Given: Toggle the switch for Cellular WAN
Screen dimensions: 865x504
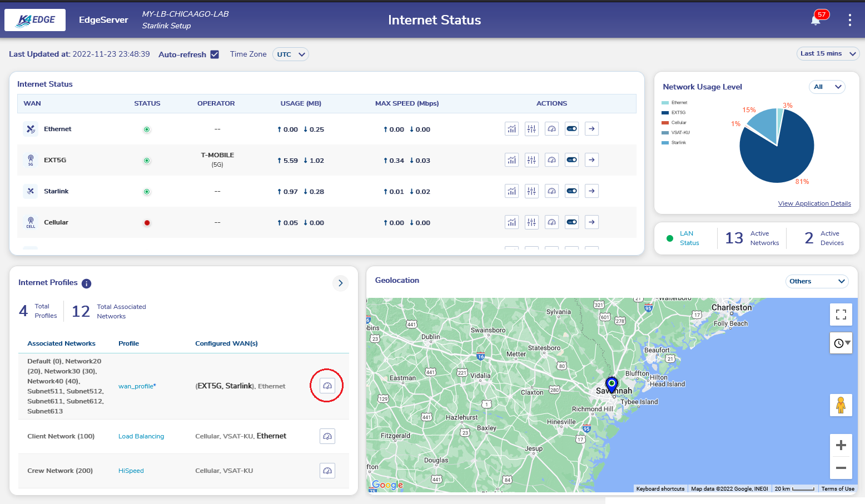Looking at the screenshot, I should click(x=571, y=222).
